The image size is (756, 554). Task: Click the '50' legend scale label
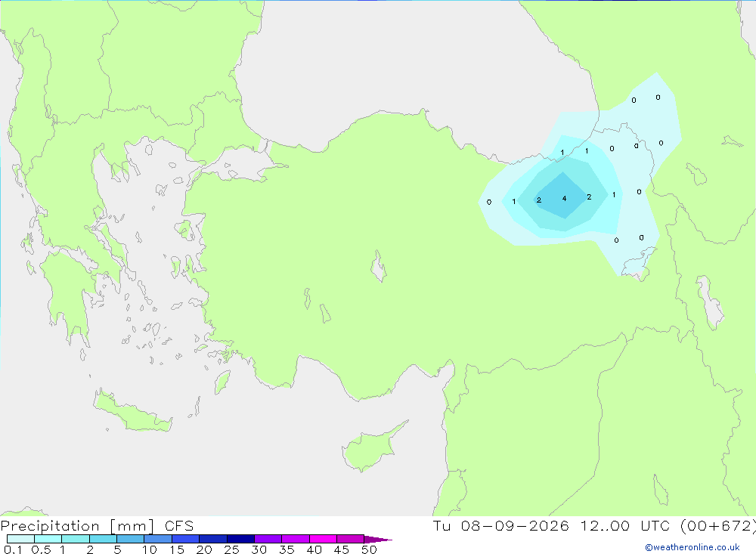[x=370, y=549]
